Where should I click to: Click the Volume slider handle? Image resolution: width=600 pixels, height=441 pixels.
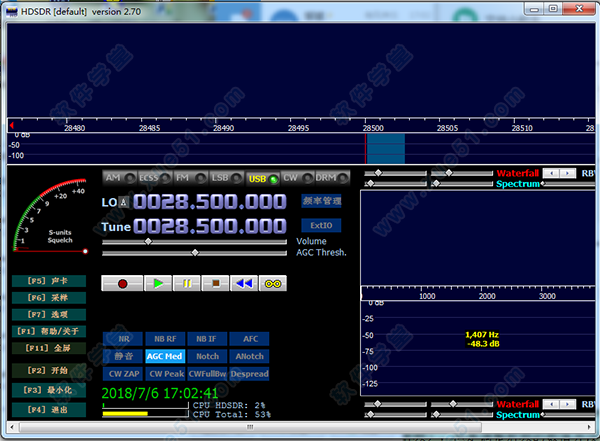point(148,242)
